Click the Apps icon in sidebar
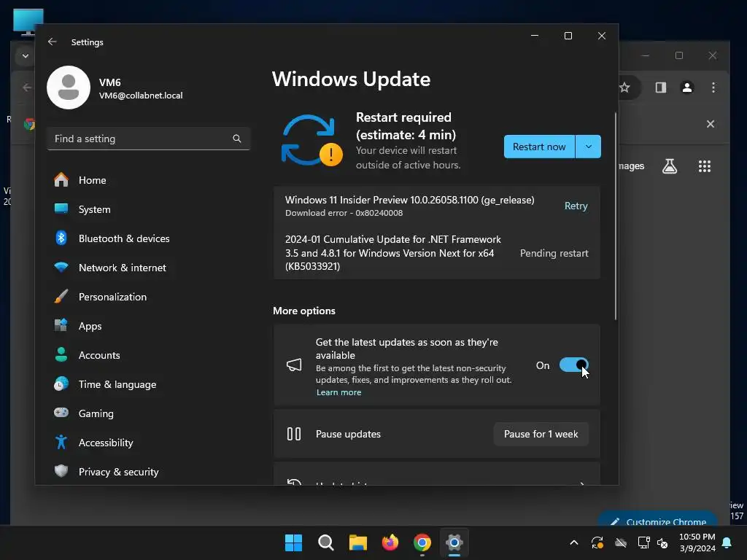 (61, 326)
